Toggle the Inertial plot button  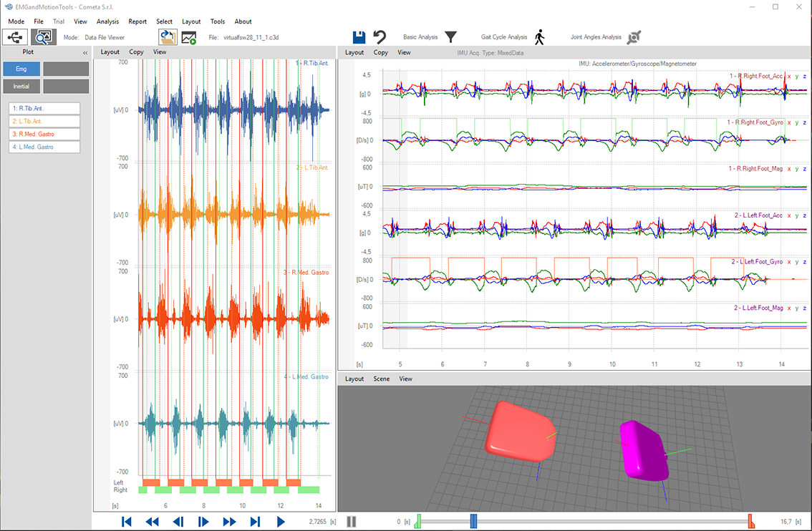click(21, 86)
